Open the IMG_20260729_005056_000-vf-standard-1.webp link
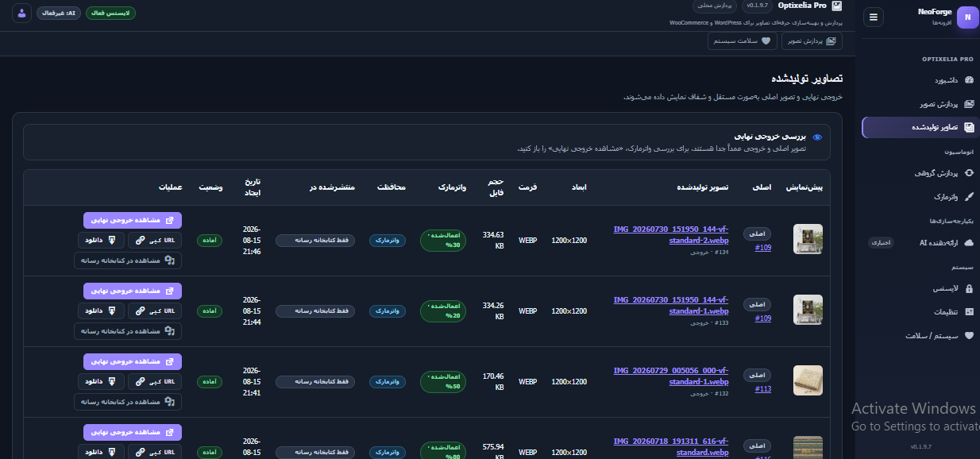980x459 pixels. point(671,376)
